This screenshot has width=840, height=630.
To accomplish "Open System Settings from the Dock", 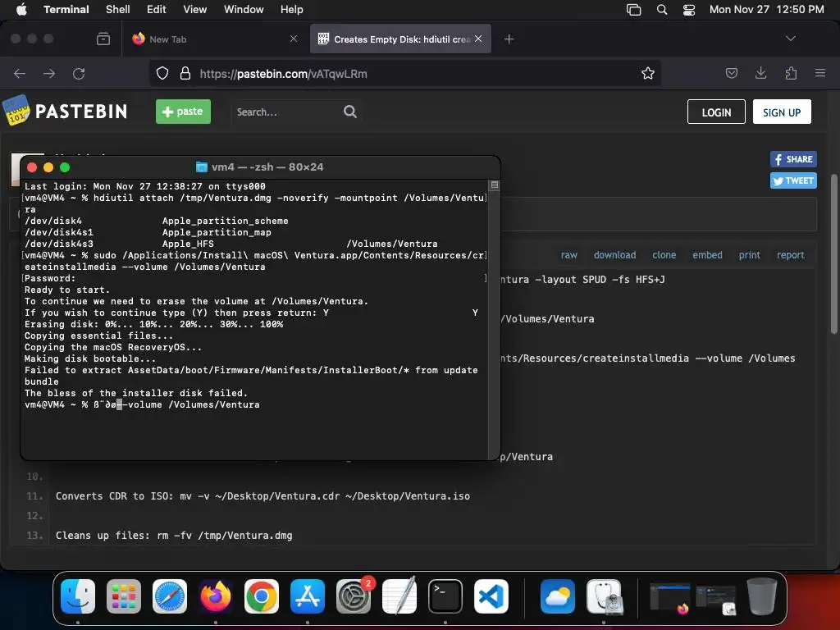I will [x=354, y=596].
